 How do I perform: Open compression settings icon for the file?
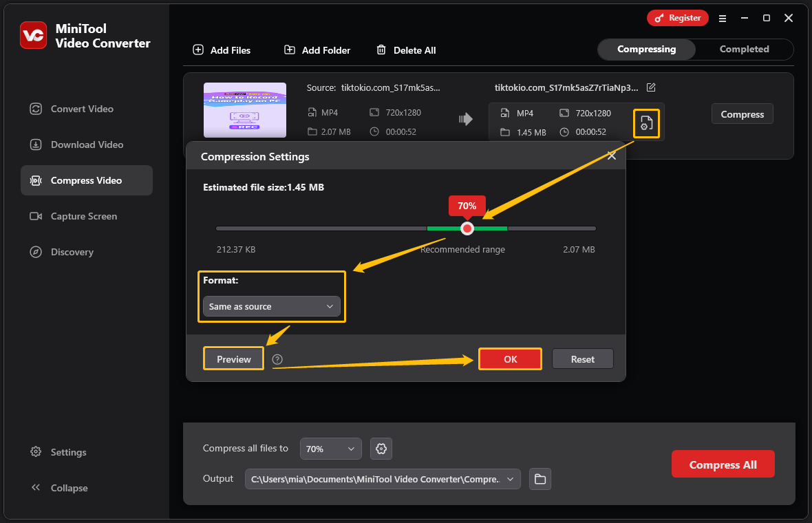tap(646, 123)
